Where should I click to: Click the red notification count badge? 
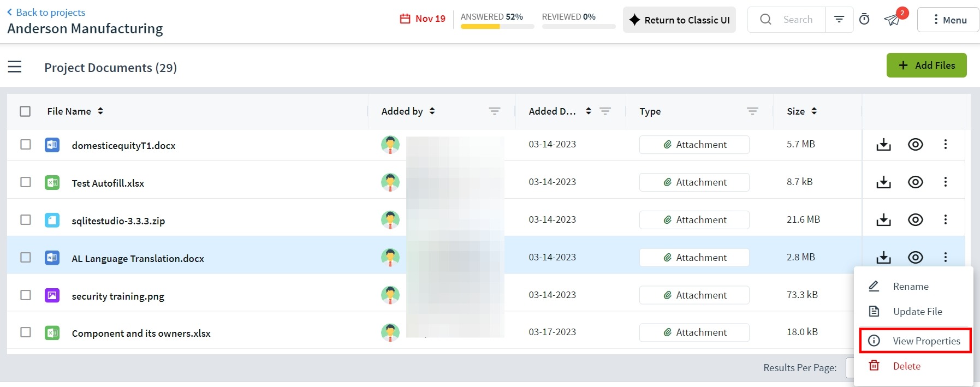902,13
